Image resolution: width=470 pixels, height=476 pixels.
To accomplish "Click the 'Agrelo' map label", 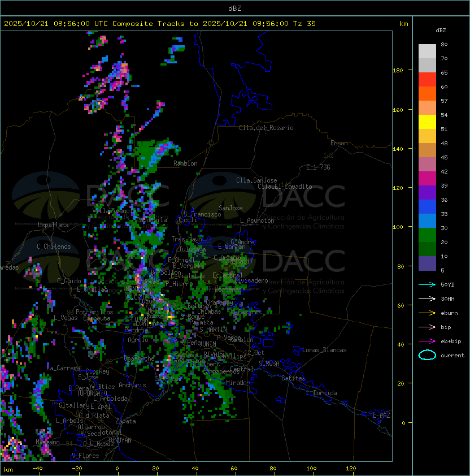I will (x=138, y=340).
